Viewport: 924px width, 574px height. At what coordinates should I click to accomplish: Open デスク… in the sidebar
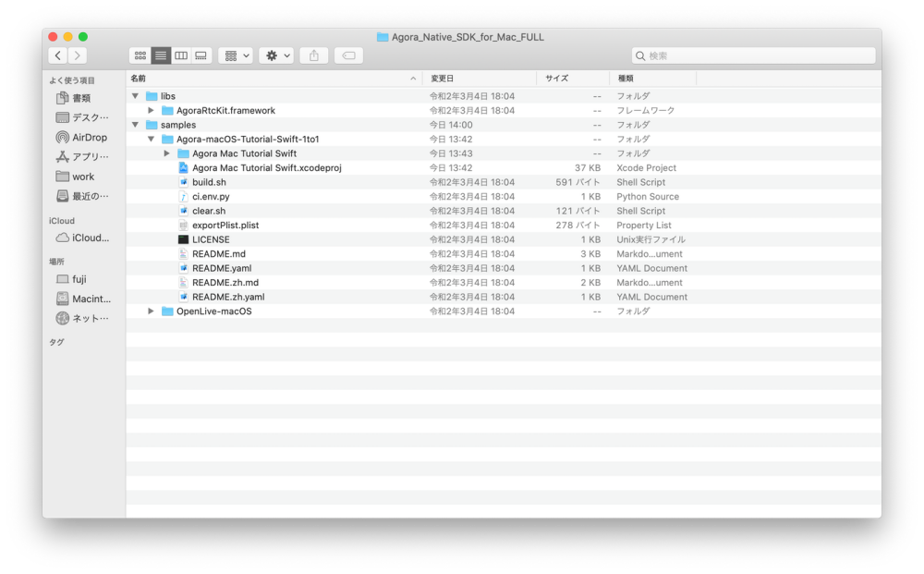click(81, 117)
